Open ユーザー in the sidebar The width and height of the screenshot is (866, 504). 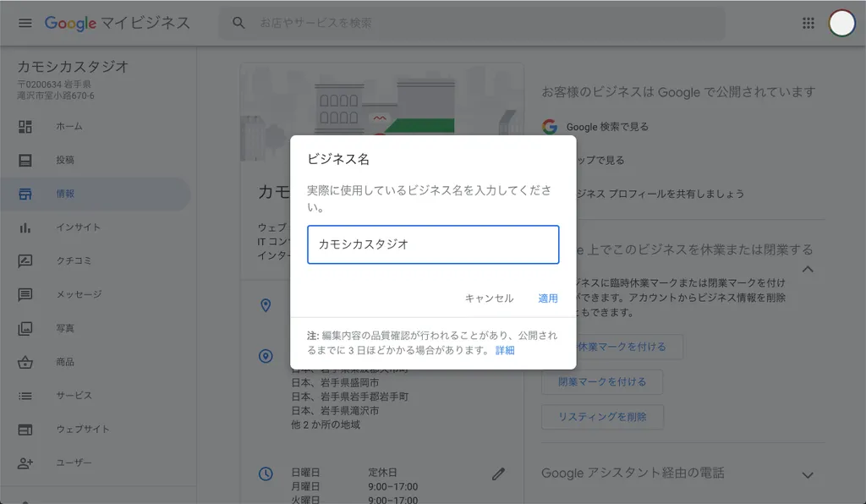(x=95, y=463)
